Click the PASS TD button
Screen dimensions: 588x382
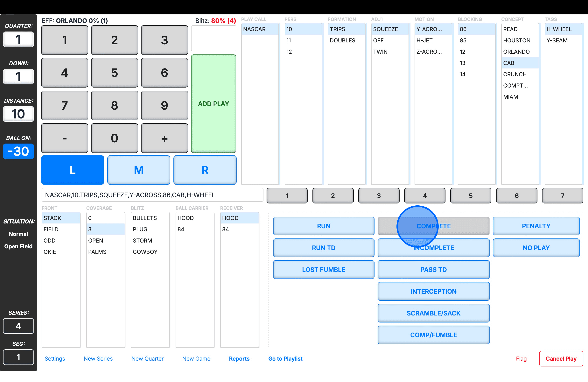434,270
